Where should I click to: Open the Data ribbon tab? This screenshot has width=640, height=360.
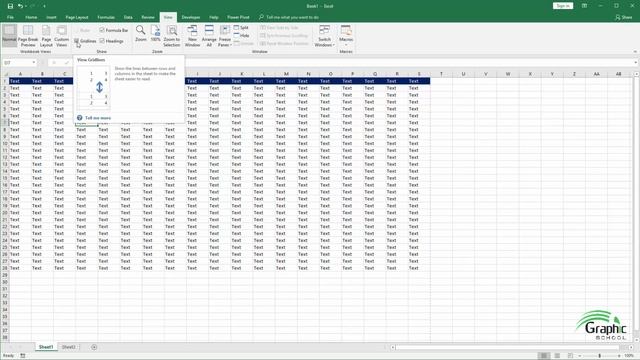tap(128, 17)
